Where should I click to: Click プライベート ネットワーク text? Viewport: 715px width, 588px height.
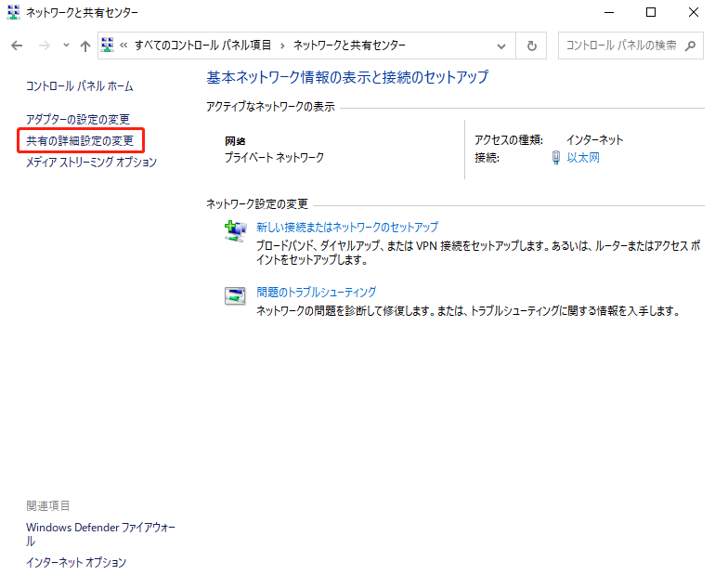coord(274,157)
